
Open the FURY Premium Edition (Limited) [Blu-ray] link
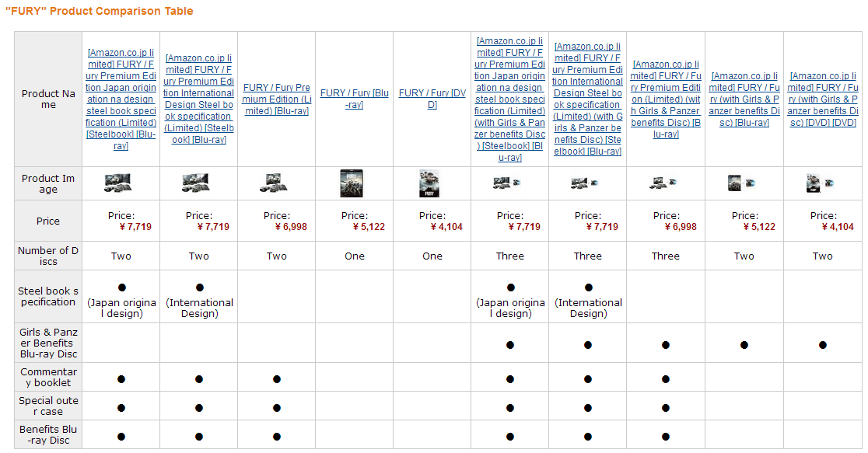point(277,99)
